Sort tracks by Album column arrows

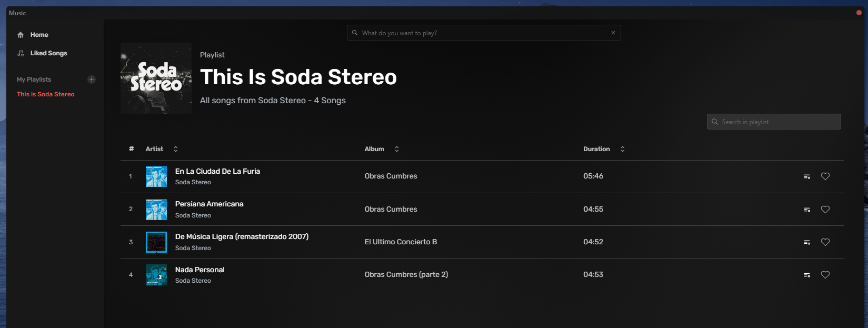point(397,149)
